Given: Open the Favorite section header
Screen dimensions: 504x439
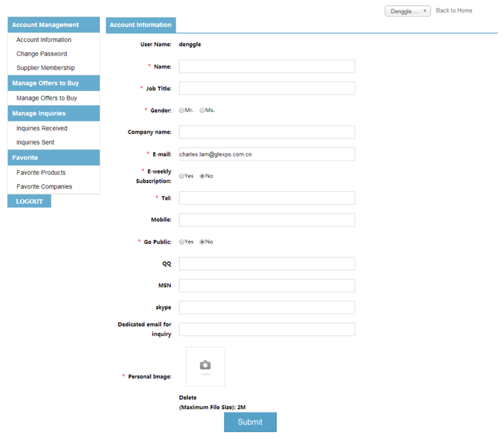Looking at the screenshot, I should [x=53, y=158].
